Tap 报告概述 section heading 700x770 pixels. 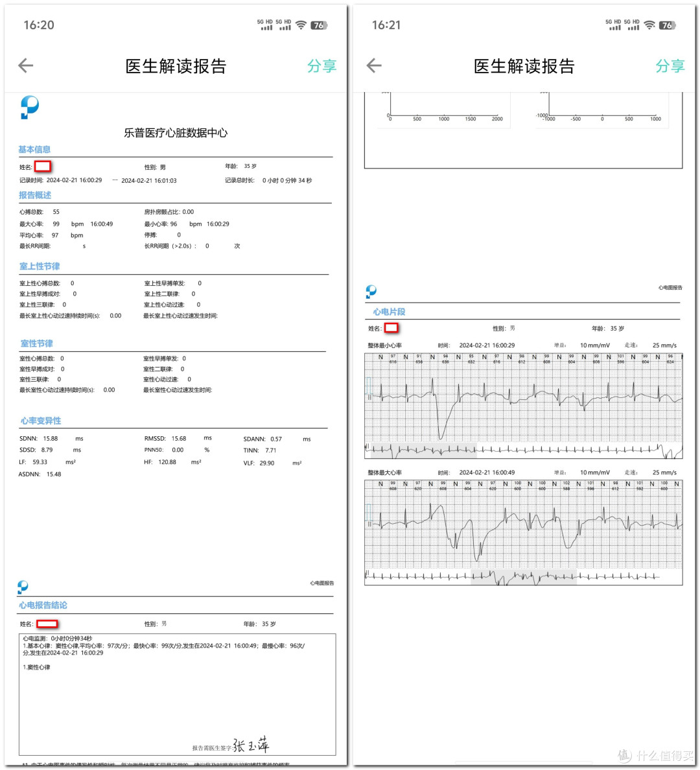35,195
